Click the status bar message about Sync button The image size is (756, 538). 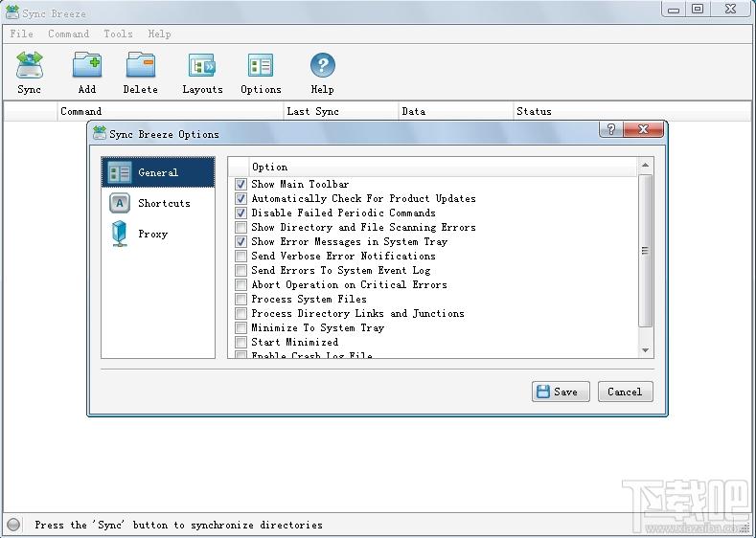(x=178, y=525)
